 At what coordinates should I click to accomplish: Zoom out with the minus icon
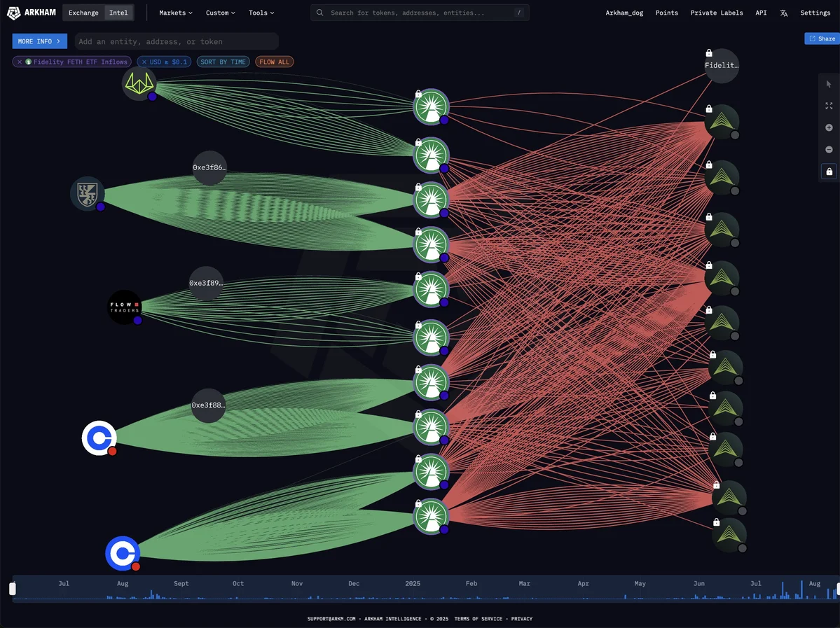(829, 149)
